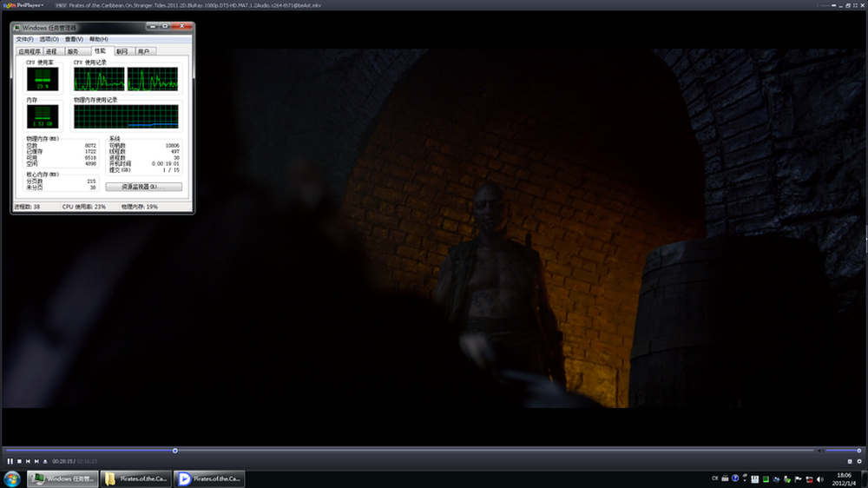This screenshot has height=488, width=868.
Task: Open the 查看(V) menu in Task Manager
Action: [74, 39]
